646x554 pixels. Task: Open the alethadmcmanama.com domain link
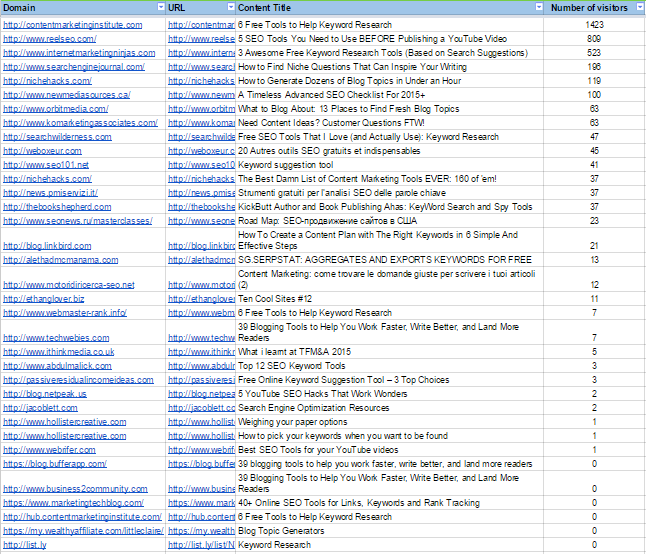pos(61,260)
